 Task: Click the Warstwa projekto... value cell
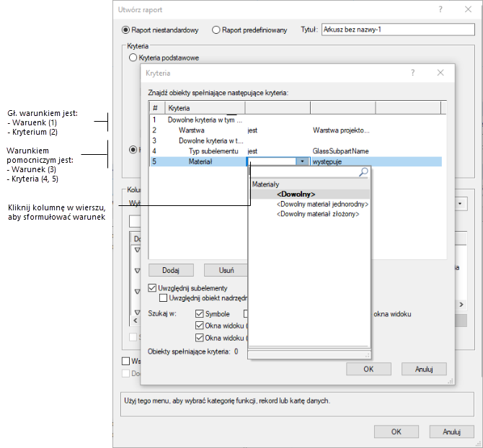coord(340,130)
